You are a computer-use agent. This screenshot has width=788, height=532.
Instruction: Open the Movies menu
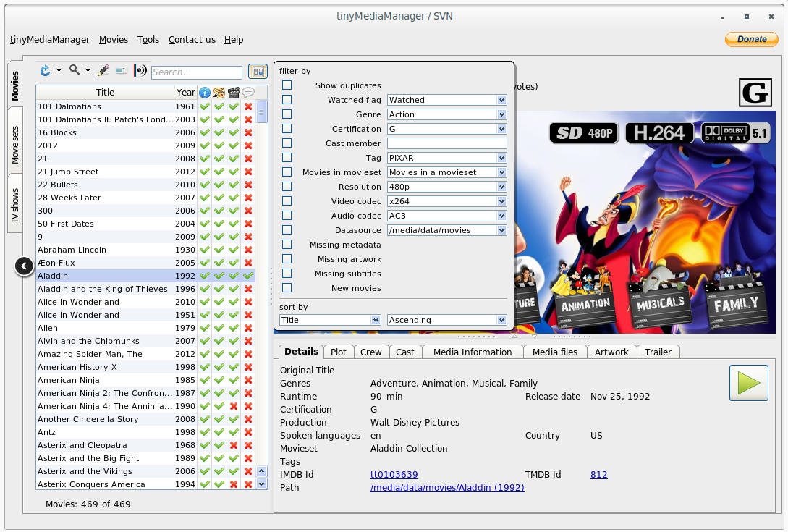pos(114,39)
